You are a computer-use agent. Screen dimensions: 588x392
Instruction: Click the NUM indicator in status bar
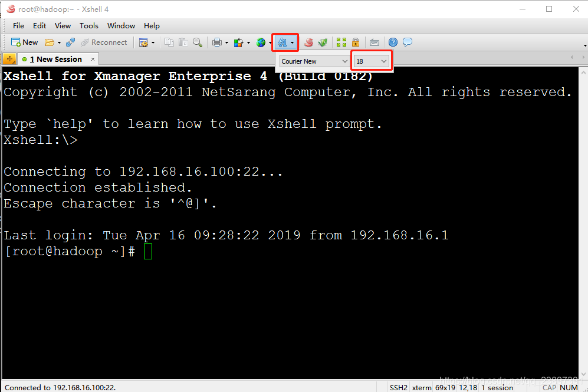[x=569, y=387]
